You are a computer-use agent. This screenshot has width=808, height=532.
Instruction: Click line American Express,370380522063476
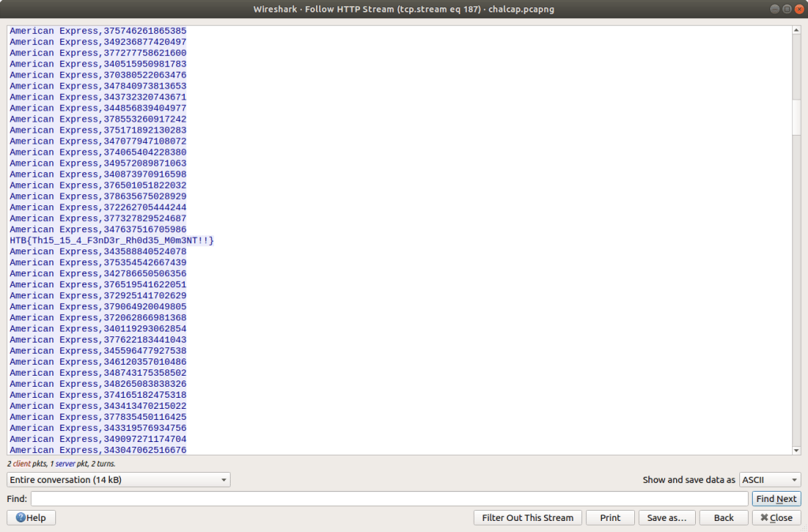[x=98, y=75]
